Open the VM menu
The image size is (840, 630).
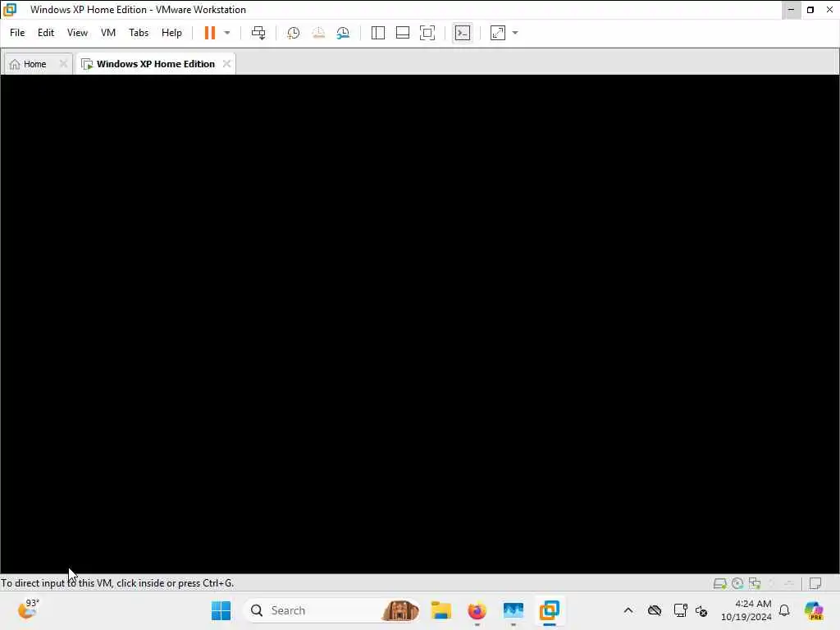point(108,33)
